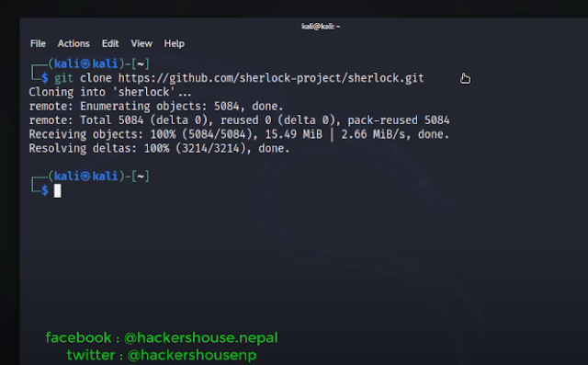The height and width of the screenshot is (365, 588).
Task: Click the 'pack-reused 5084' text
Action: point(399,120)
